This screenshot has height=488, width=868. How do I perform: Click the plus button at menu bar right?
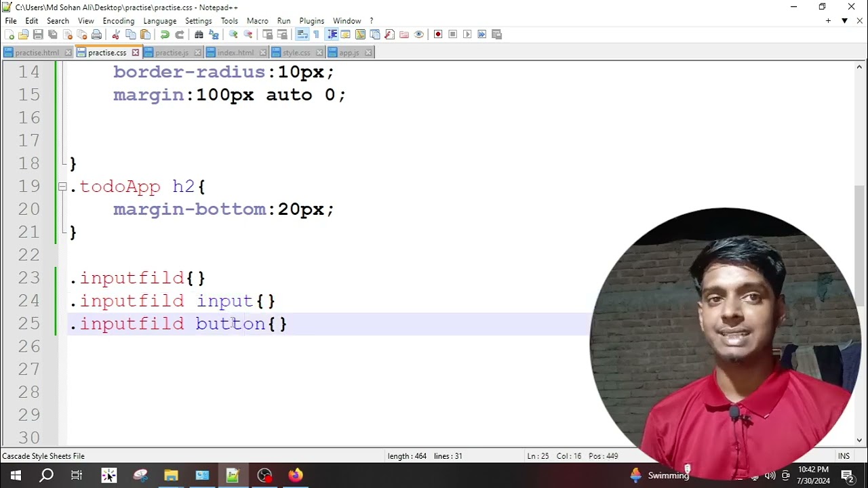(828, 21)
